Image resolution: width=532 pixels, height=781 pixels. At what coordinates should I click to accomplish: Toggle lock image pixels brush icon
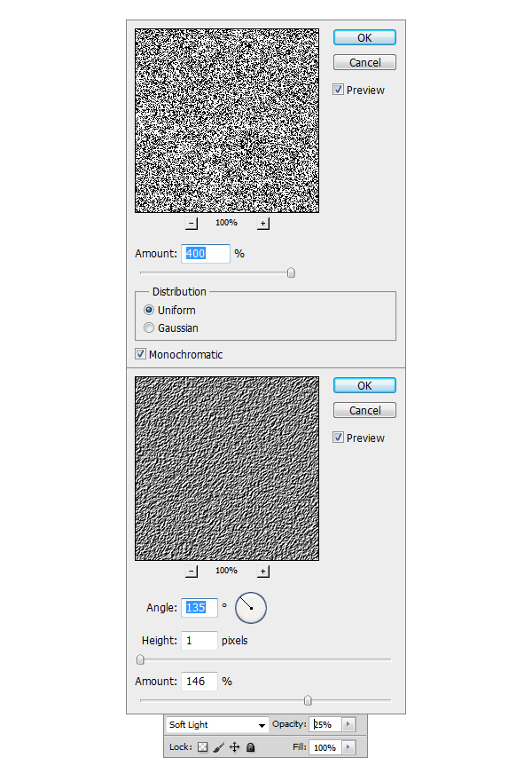click(x=218, y=747)
